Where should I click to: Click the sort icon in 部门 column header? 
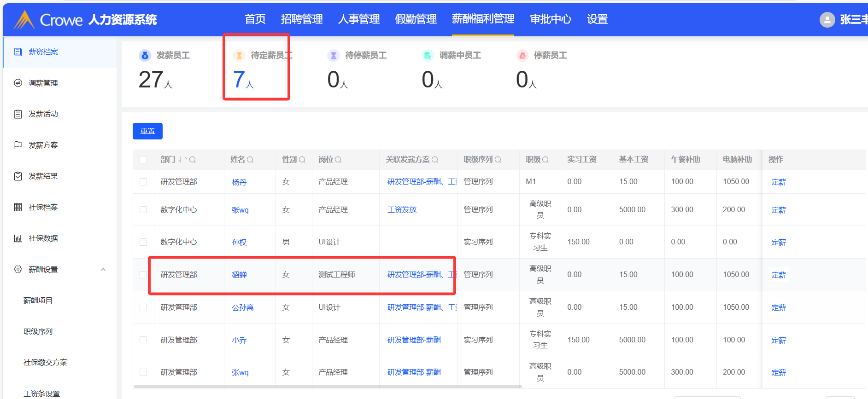(x=182, y=160)
